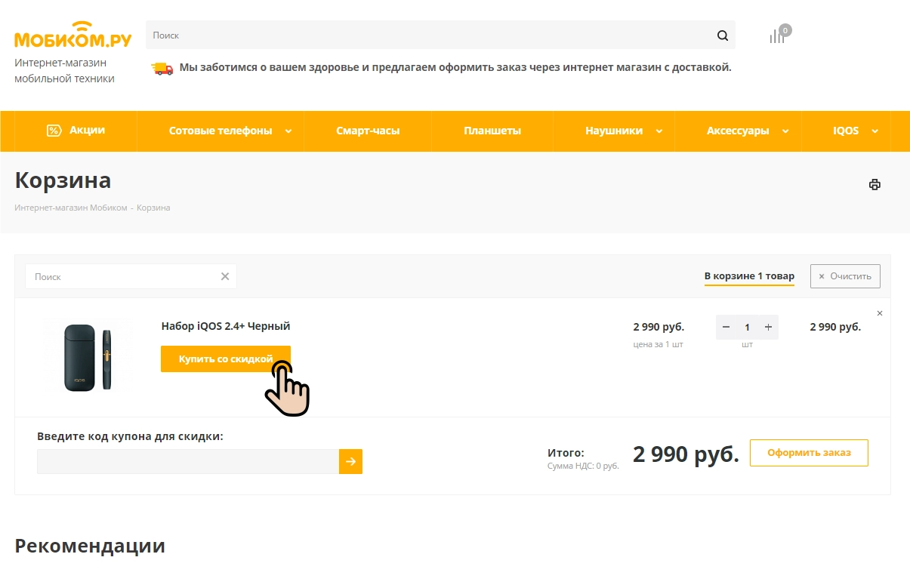910x588 pixels.
Task: Open the compare list bars icon
Action: (x=777, y=36)
